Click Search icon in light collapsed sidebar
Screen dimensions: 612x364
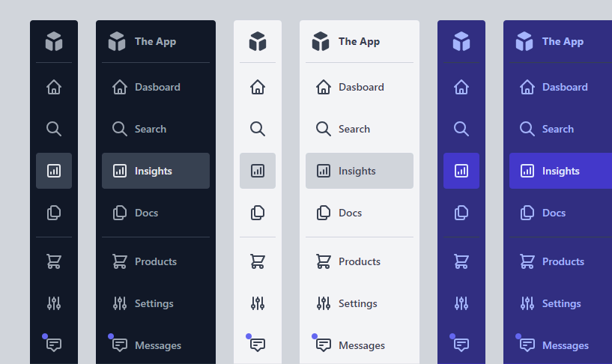point(258,129)
